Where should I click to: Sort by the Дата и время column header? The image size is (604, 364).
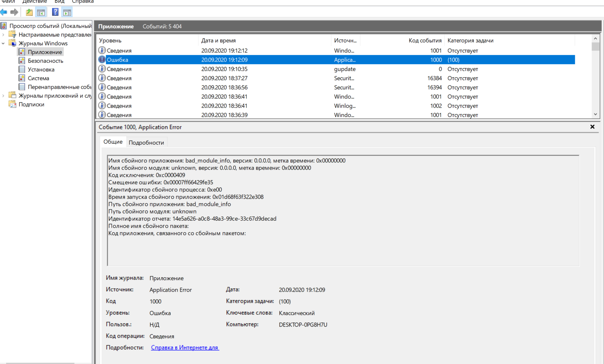[265, 40]
